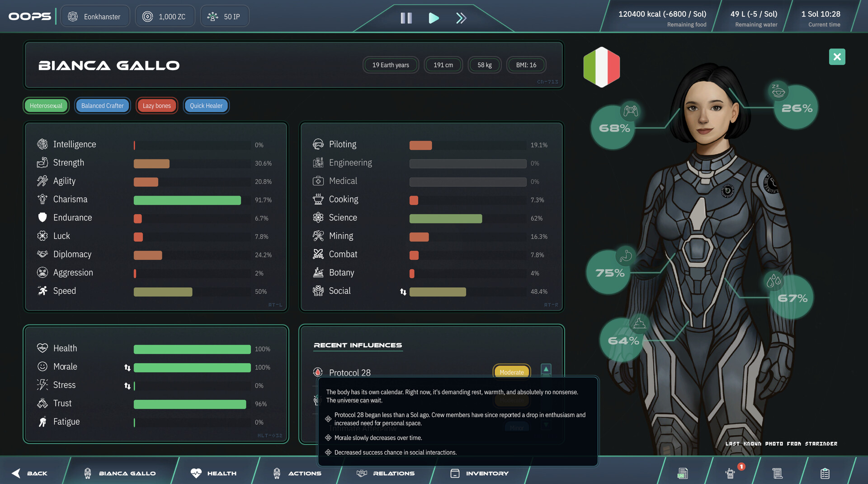Toggle the Social skill sort arrows
This screenshot has height=484, width=868.
(x=402, y=292)
